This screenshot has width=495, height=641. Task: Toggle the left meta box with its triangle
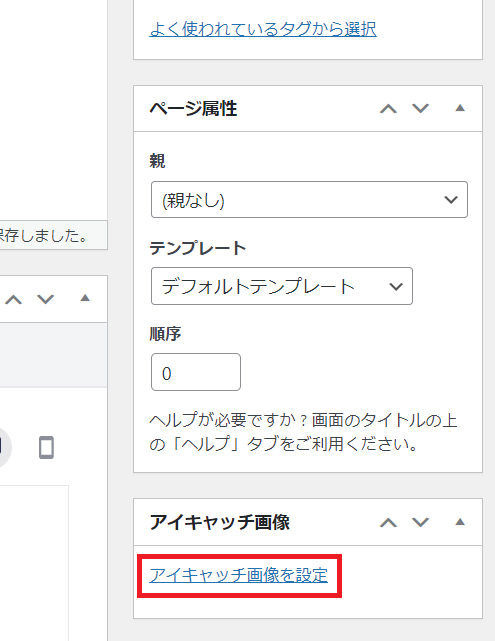(85, 298)
